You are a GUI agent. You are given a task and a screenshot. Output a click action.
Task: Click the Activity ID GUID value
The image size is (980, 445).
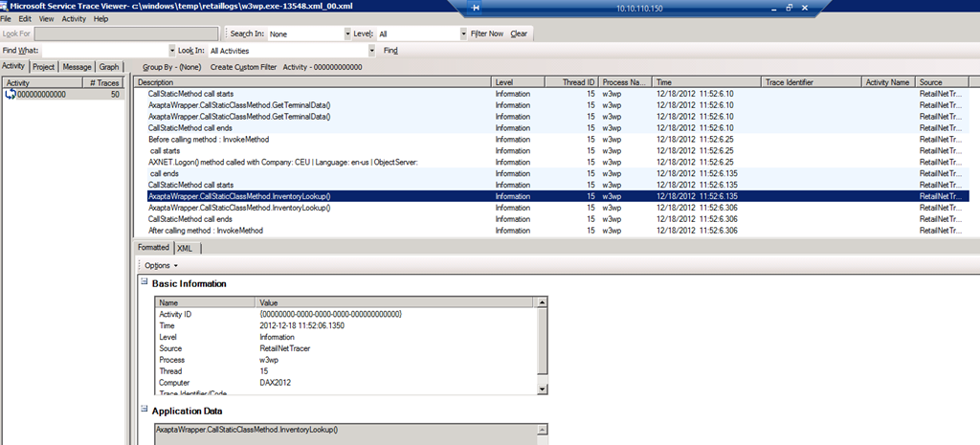coord(330,315)
